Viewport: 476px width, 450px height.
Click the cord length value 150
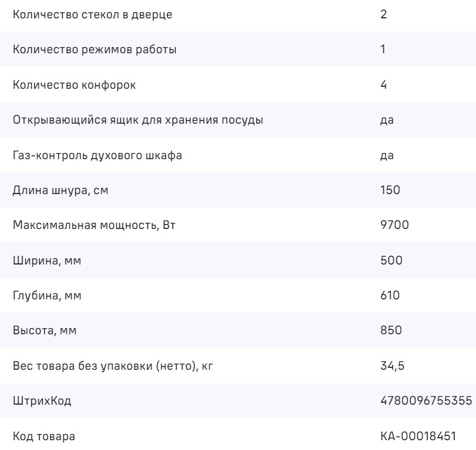[390, 190]
